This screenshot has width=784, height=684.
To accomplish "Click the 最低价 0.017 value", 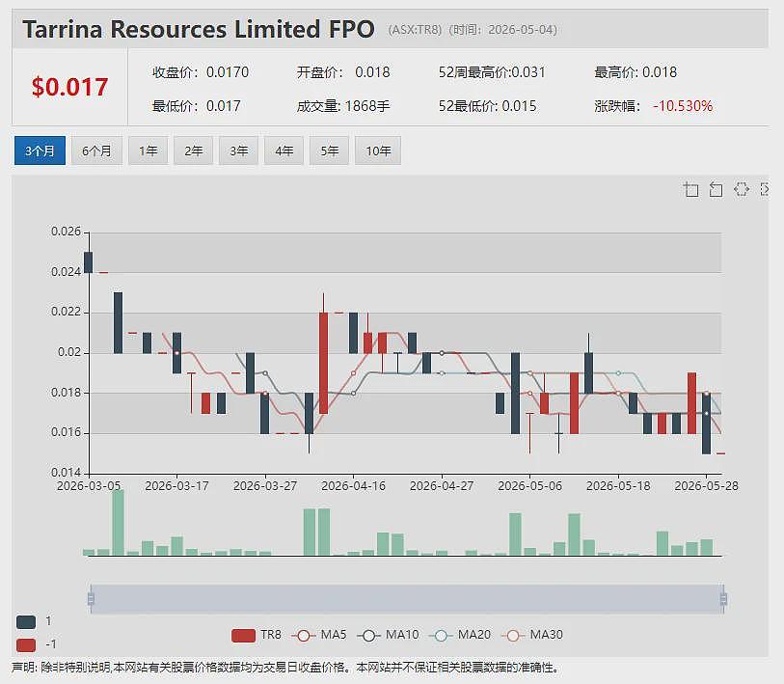I will pos(224,106).
